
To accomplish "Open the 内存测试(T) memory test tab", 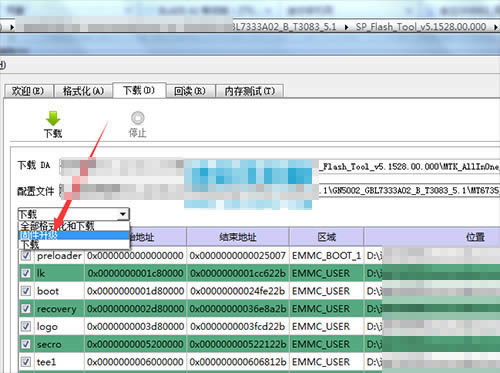I will [x=250, y=91].
